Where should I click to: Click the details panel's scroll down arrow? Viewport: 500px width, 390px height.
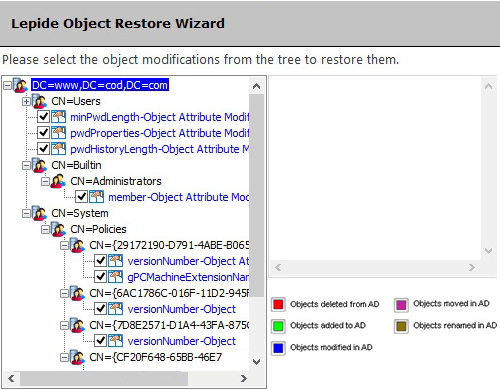pos(488,251)
